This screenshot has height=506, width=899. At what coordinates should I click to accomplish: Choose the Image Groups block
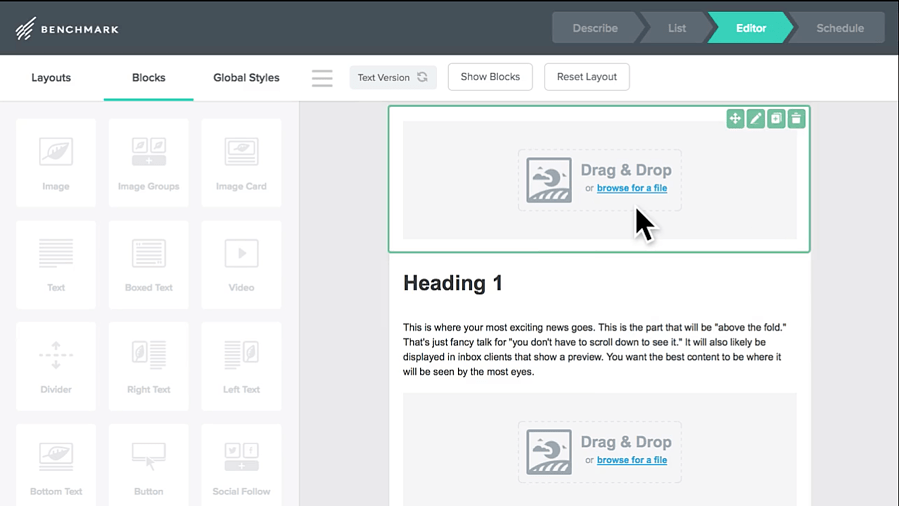pyautogui.click(x=149, y=159)
